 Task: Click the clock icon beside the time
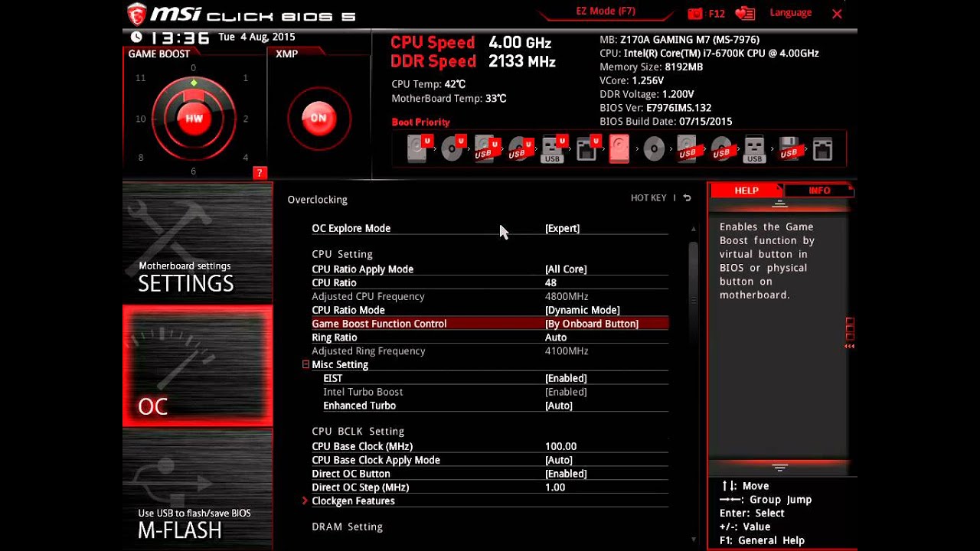[137, 37]
